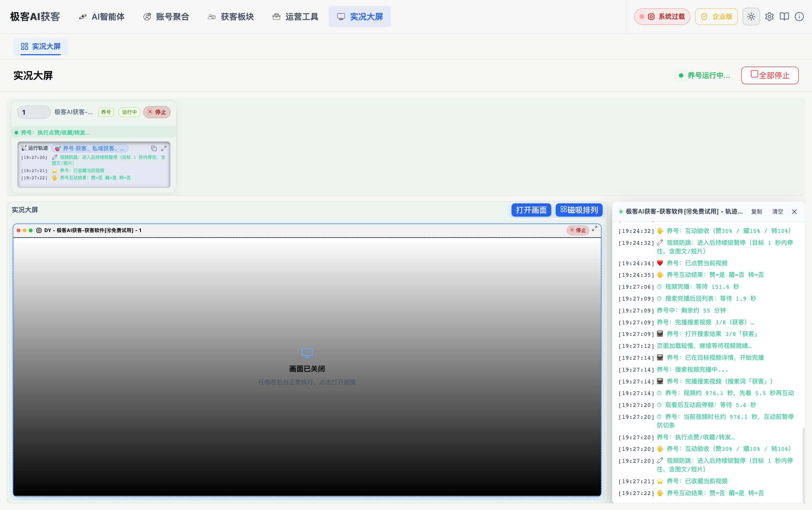
Task: Click the account name 极客AI获客-... on card
Action: pyautogui.click(x=73, y=112)
